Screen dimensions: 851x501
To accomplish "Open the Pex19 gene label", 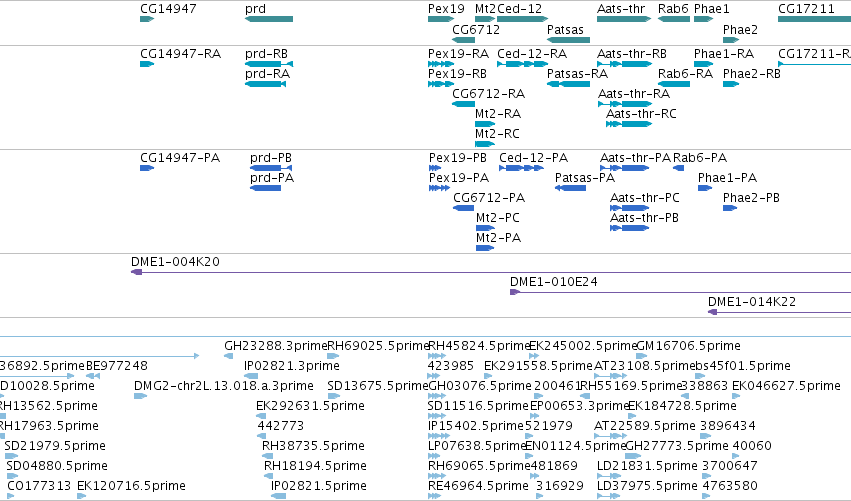I will [446, 9].
